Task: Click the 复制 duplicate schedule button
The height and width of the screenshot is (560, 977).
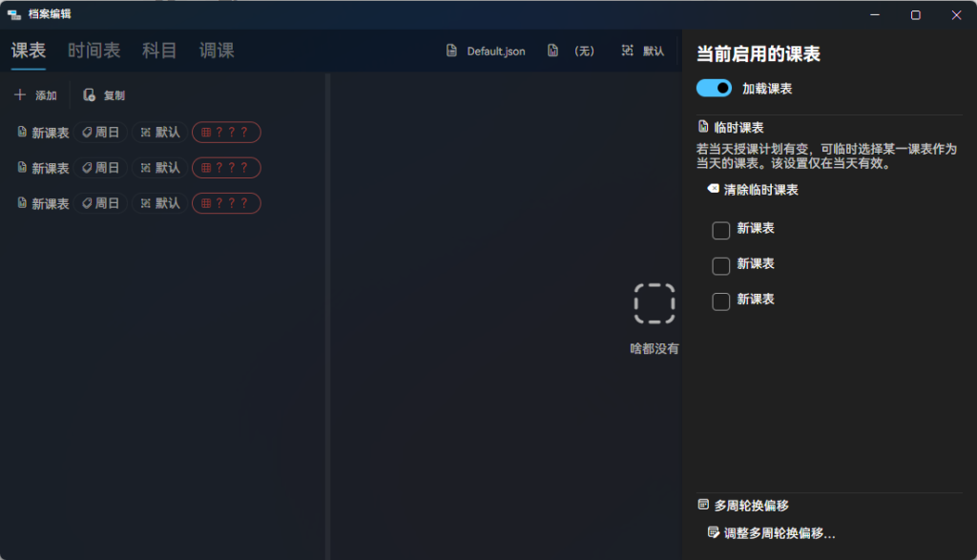Action: coord(104,94)
